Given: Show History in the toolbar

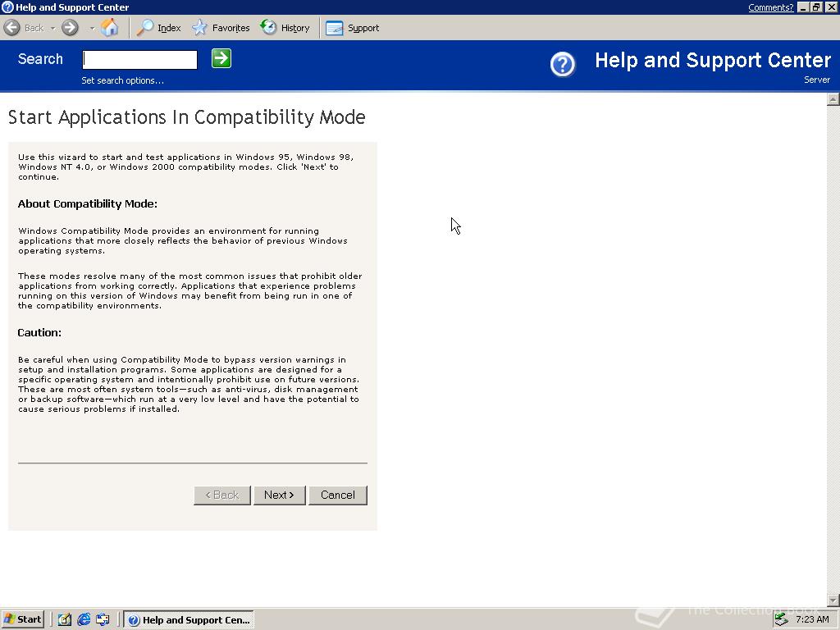Looking at the screenshot, I should [285, 28].
